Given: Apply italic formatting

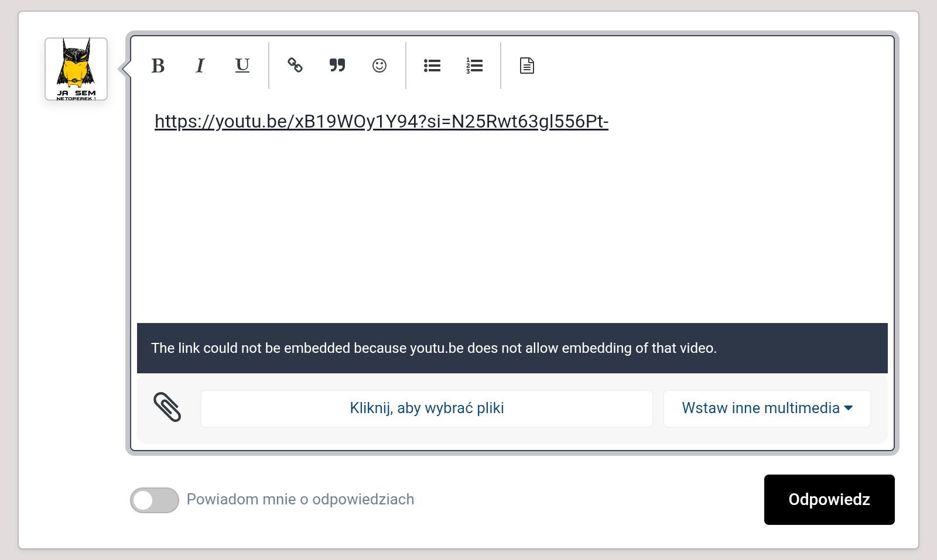Looking at the screenshot, I should point(200,66).
